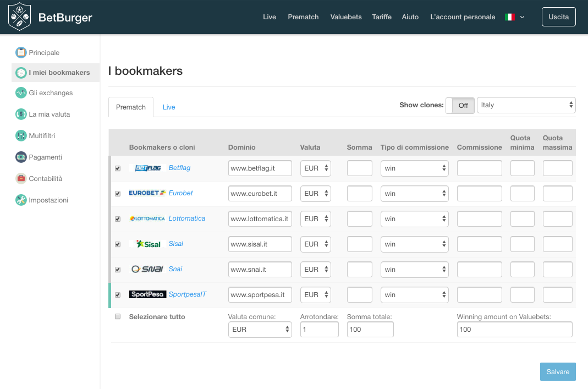Click the Gli exchanges sidebar icon

(21, 92)
